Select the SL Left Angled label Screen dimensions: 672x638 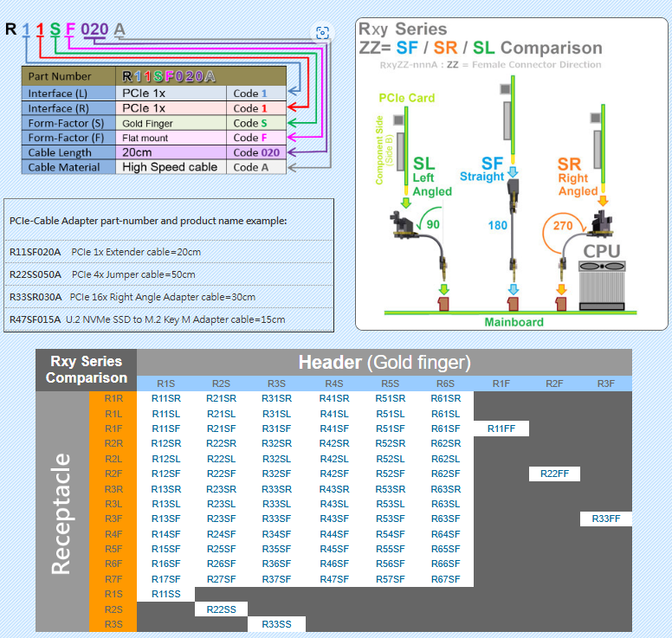(430, 177)
